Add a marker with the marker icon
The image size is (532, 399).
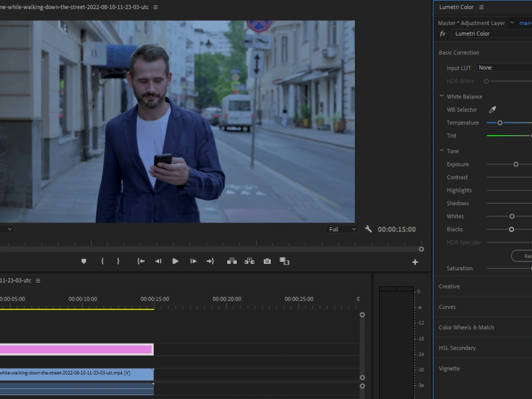(x=84, y=261)
